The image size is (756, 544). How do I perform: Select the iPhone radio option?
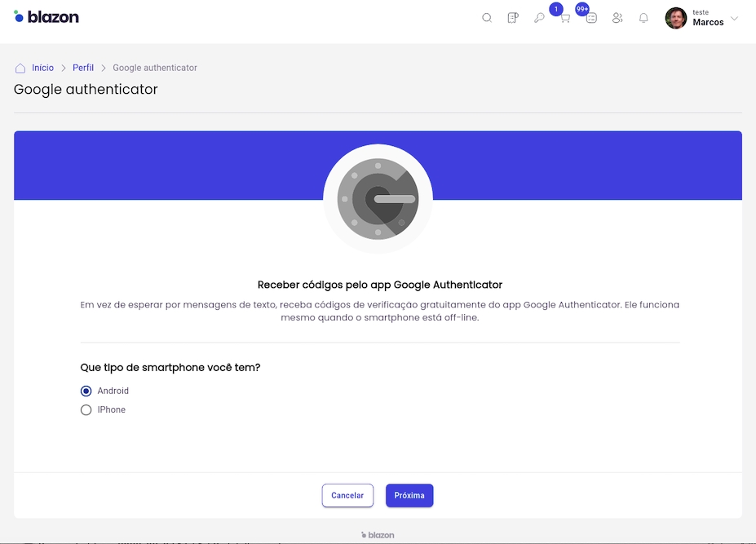tap(86, 410)
